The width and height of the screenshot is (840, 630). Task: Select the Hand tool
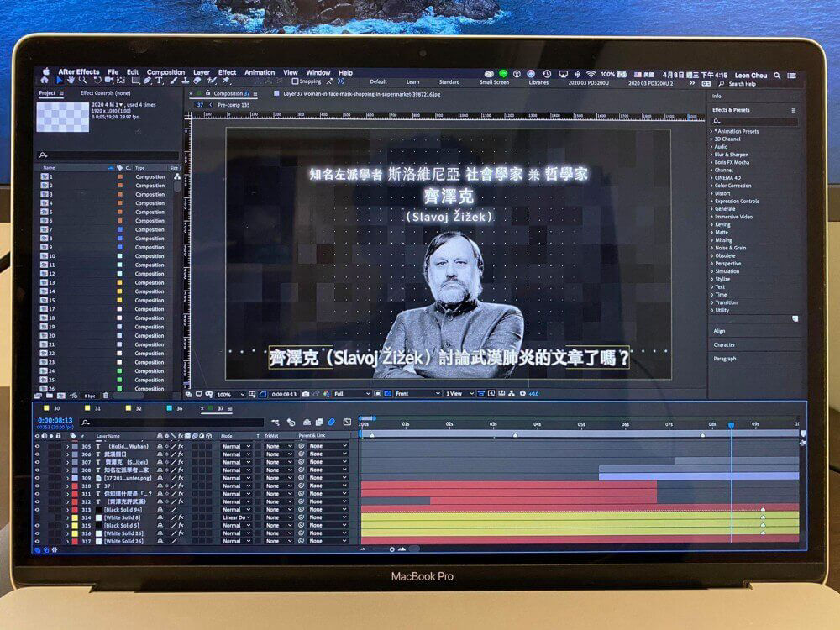71,81
